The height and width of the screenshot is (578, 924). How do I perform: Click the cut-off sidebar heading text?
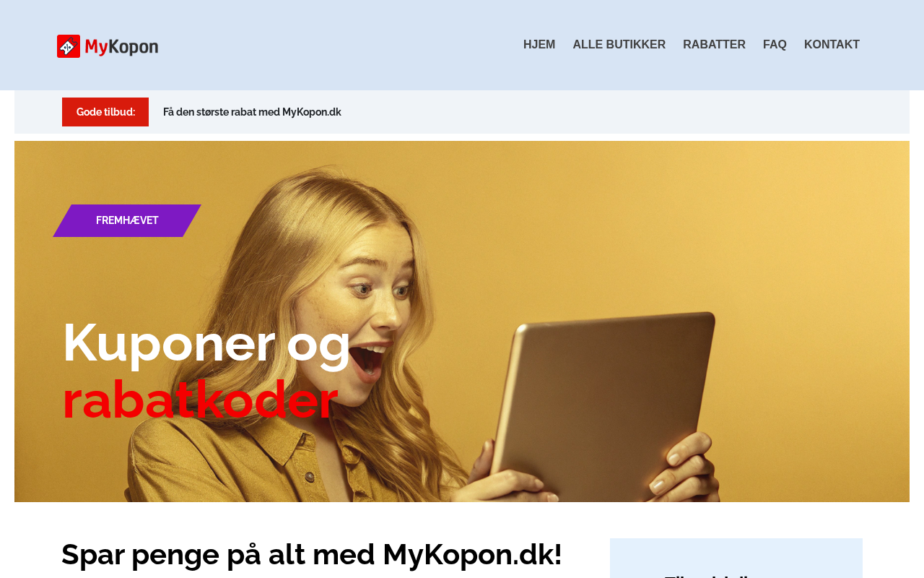707,575
